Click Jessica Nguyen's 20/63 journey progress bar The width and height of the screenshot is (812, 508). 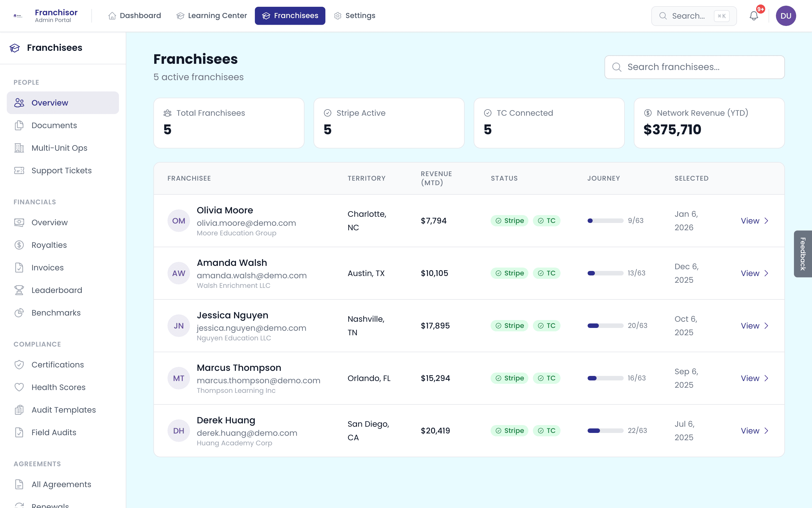coord(605,326)
